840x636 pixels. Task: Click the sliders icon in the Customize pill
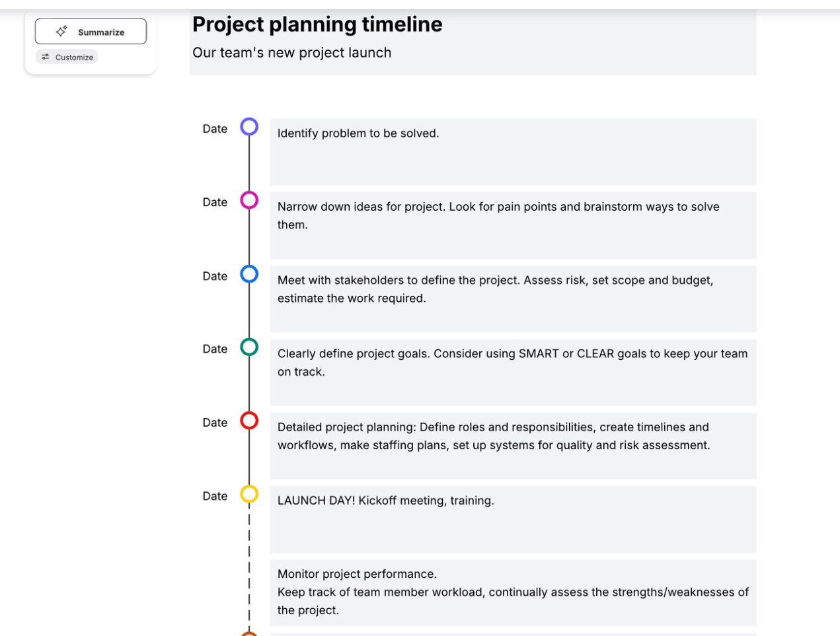[46, 57]
